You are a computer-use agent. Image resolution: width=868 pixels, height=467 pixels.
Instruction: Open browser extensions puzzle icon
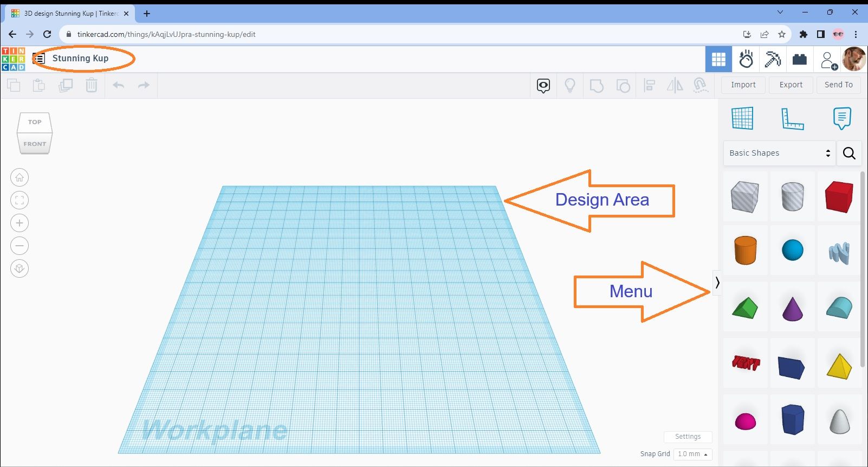(804, 34)
